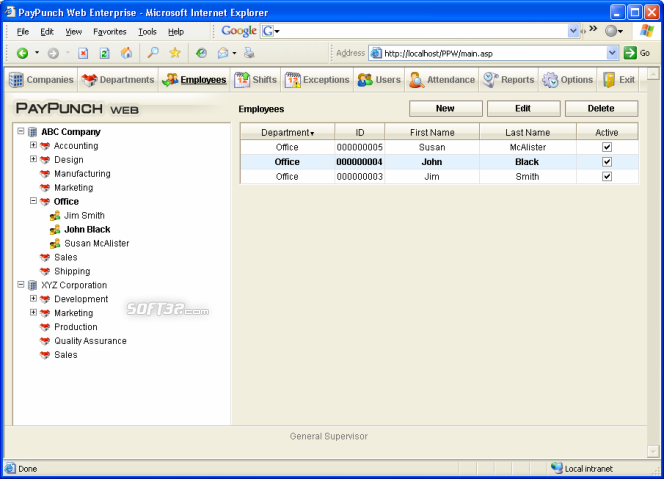Viewport: 664px width, 479px height.
Task: Open the address bar dropdown arrow
Action: (612, 53)
